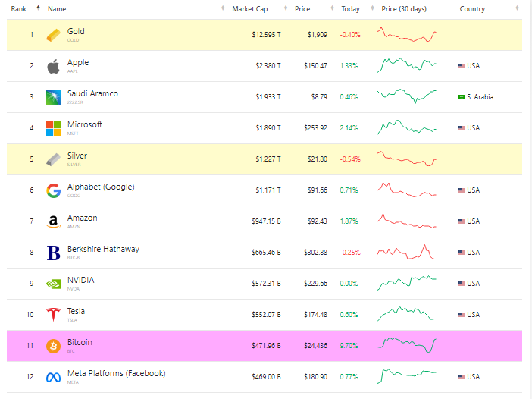Click Silver's -0.54% daily change
The width and height of the screenshot is (532, 399).
[350, 159]
